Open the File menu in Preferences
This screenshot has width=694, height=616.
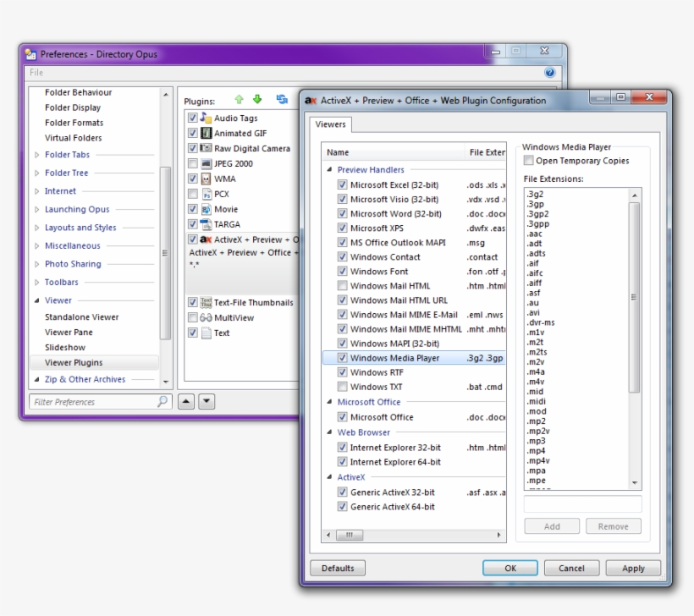pyautogui.click(x=36, y=73)
